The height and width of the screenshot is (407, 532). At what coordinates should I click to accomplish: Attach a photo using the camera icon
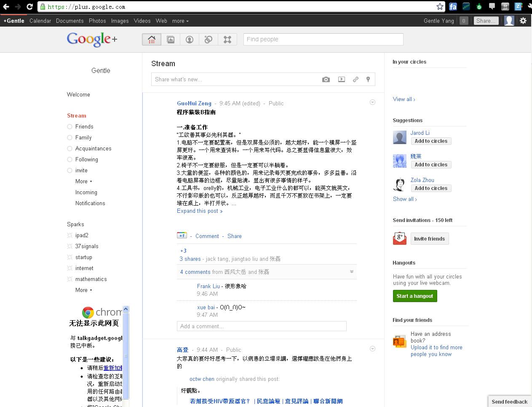point(326,79)
